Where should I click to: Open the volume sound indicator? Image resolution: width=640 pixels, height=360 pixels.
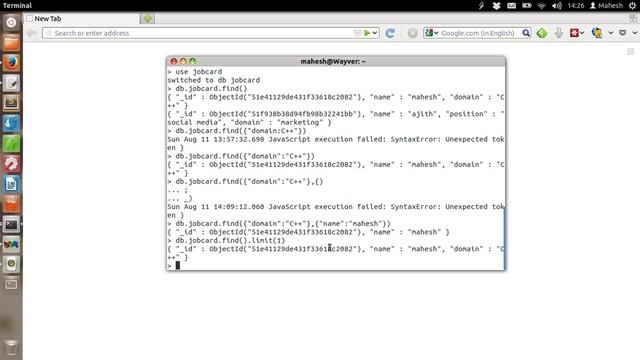pyautogui.click(x=557, y=6)
